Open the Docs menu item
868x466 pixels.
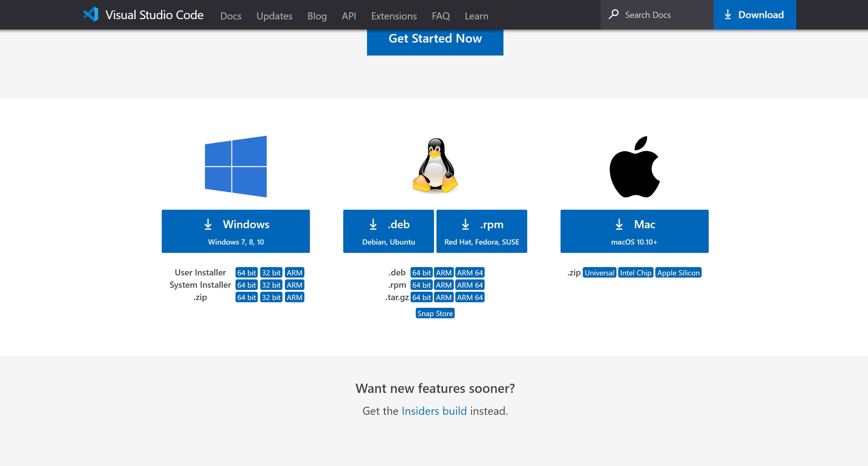[231, 16]
